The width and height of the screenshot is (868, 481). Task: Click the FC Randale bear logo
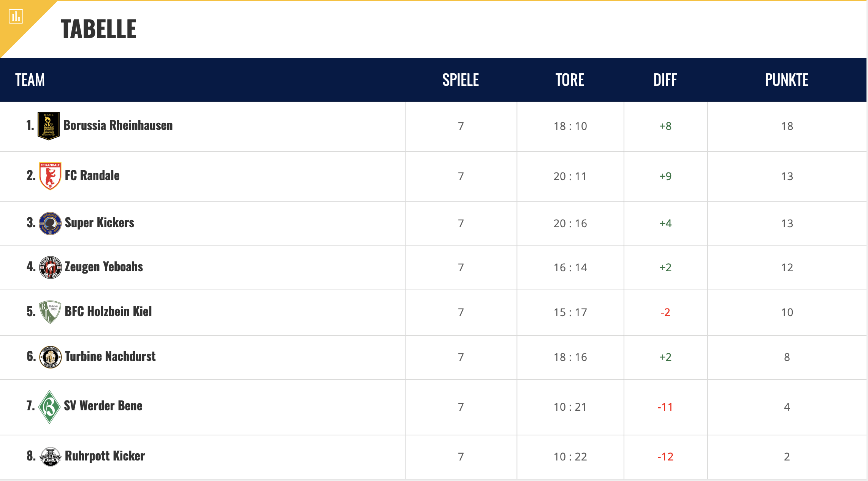50,176
